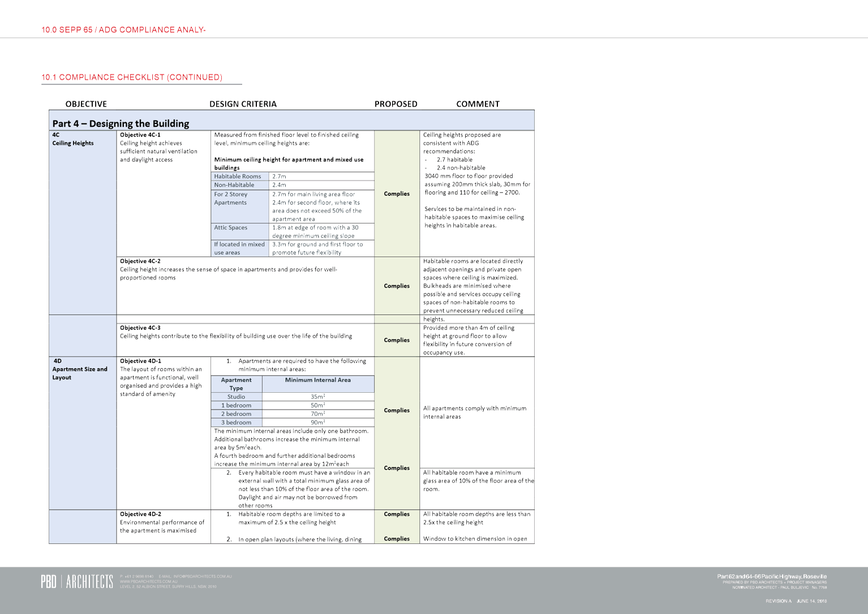The width and height of the screenshot is (868, 614).
Task: Click 'Complies' in the Objective 4C-2 row
Action: [x=397, y=286]
